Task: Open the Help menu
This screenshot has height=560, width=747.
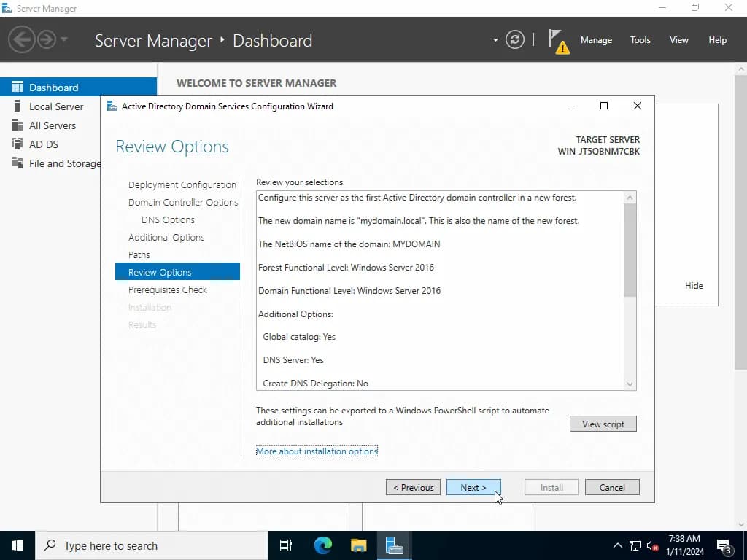Action: click(717, 40)
